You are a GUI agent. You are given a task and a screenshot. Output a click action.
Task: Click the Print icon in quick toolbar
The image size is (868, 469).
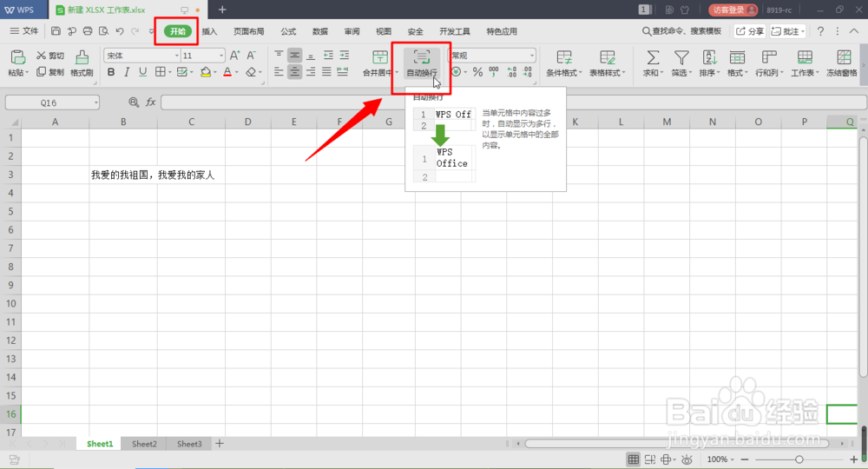88,31
